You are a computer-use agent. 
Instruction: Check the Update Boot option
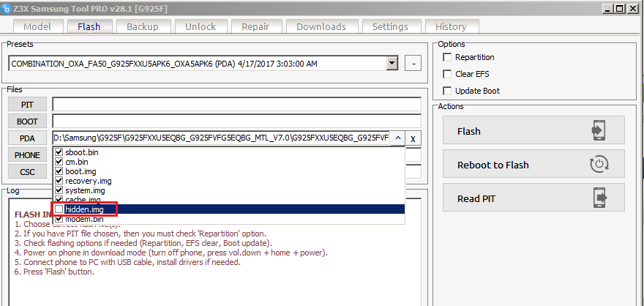click(x=447, y=92)
